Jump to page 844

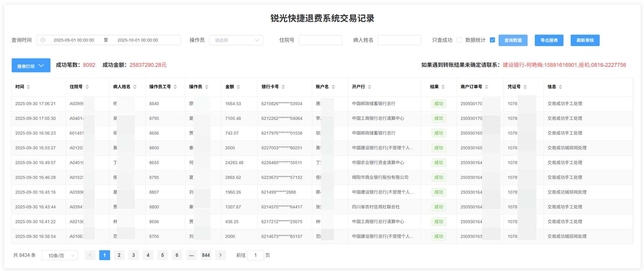tap(206, 255)
